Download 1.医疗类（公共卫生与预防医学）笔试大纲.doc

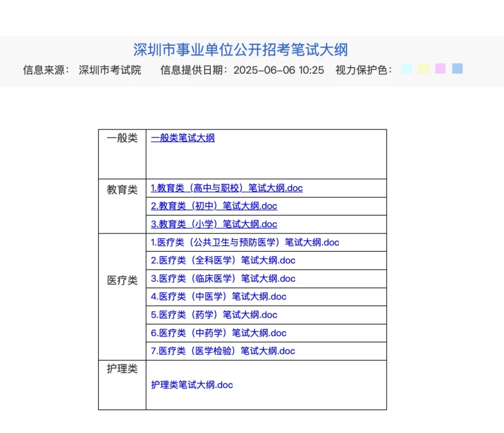[245, 242]
